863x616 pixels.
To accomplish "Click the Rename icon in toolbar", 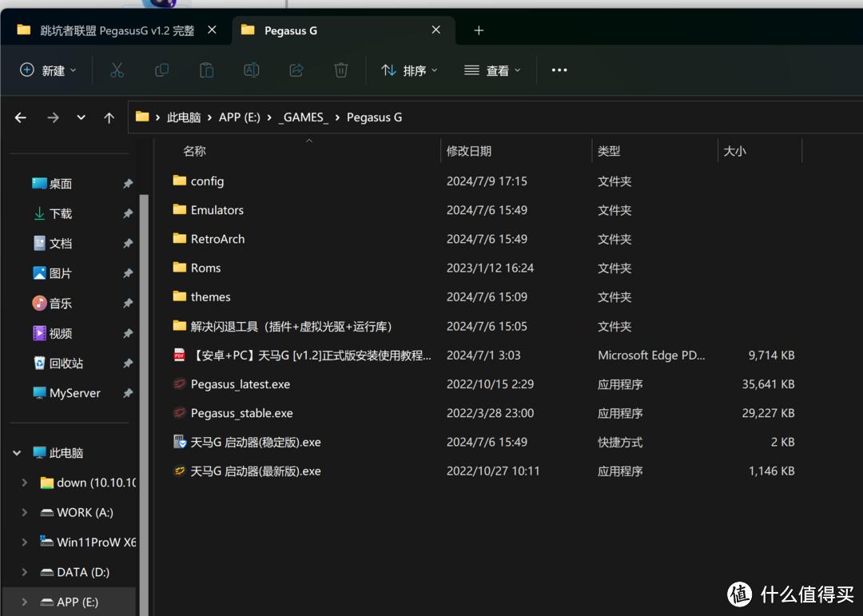I will (251, 70).
